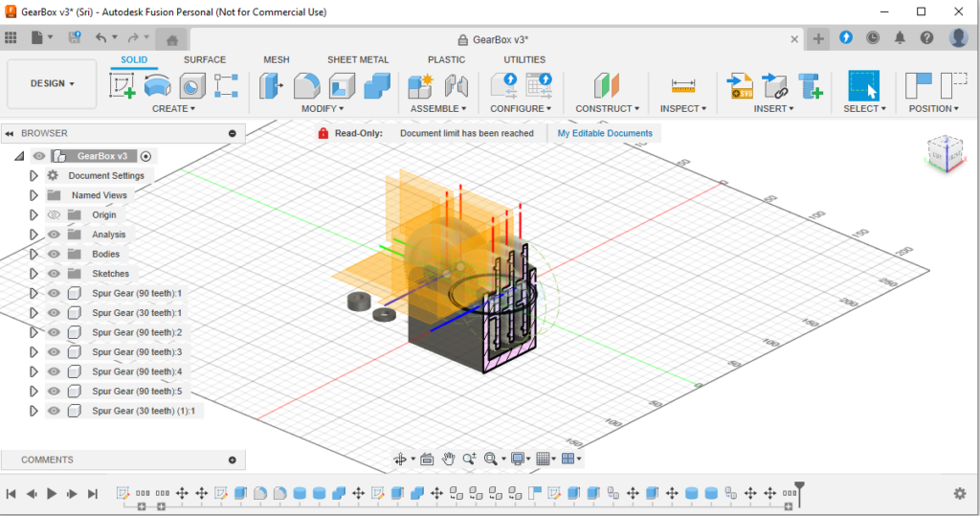Click the Offset Plane construct icon
This screenshot has width=980, height=516.
tap(606, 85)
